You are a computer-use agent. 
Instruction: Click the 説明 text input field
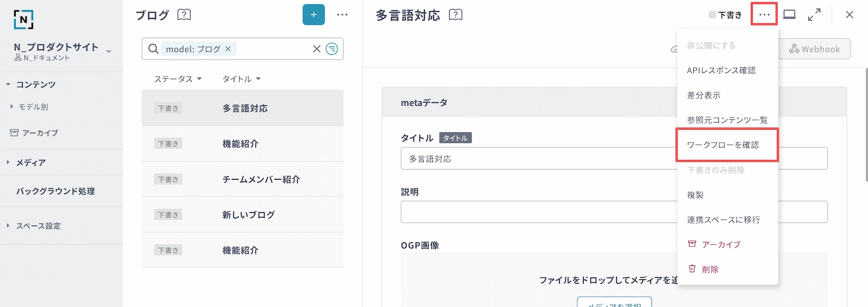(x=537, y=212)
